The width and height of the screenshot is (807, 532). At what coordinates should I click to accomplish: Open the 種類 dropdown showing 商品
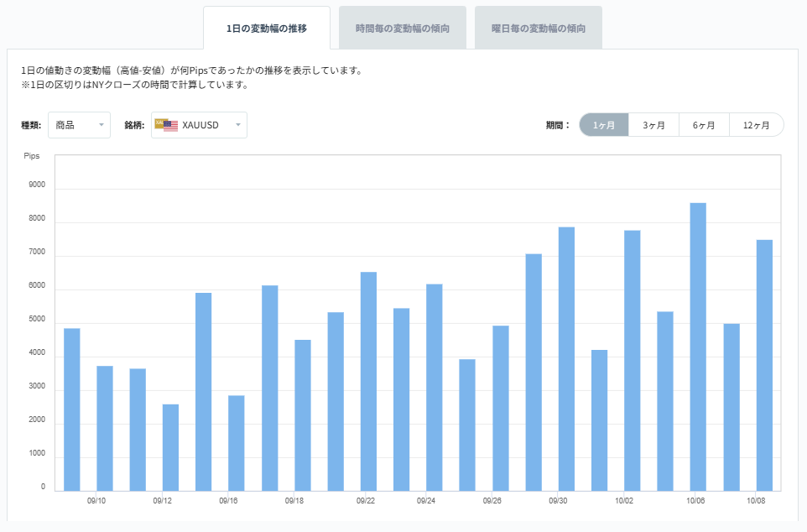coord(79,125)
